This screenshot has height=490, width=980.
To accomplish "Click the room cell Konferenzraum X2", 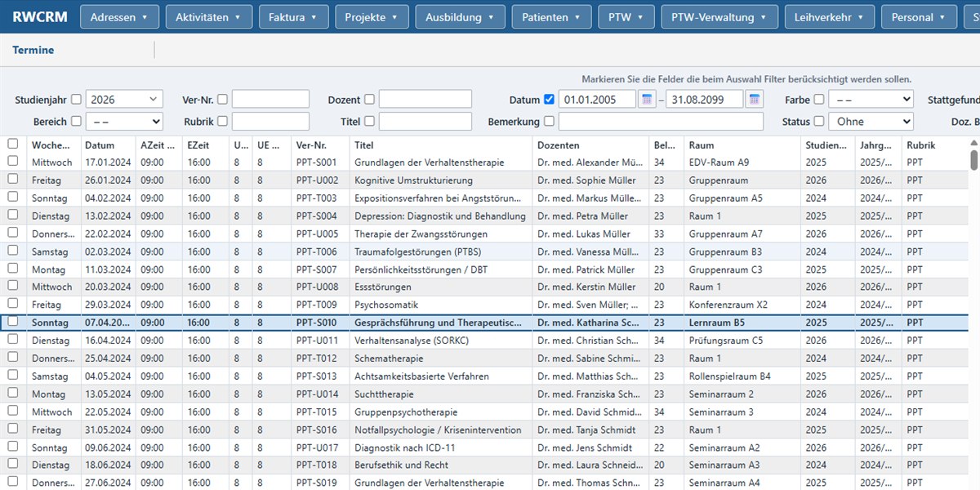I will click(x=742, y=305).
